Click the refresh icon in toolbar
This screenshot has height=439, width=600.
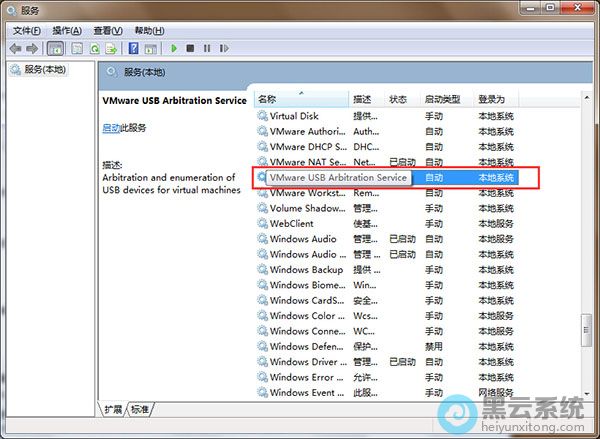pos(95,48)
